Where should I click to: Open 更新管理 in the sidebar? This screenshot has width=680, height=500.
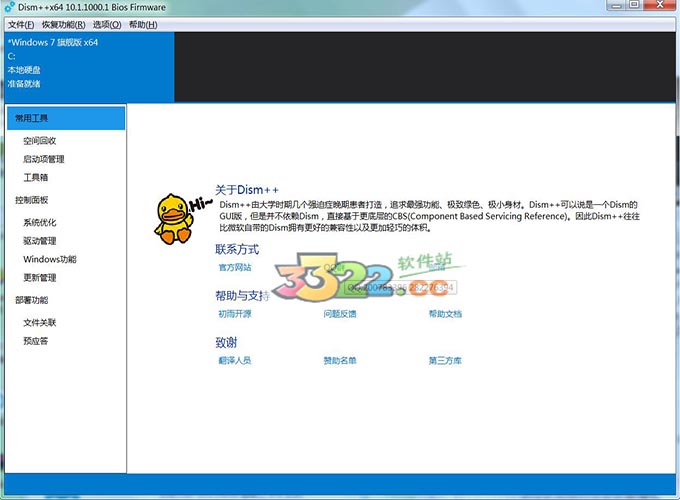click(39, 278)
